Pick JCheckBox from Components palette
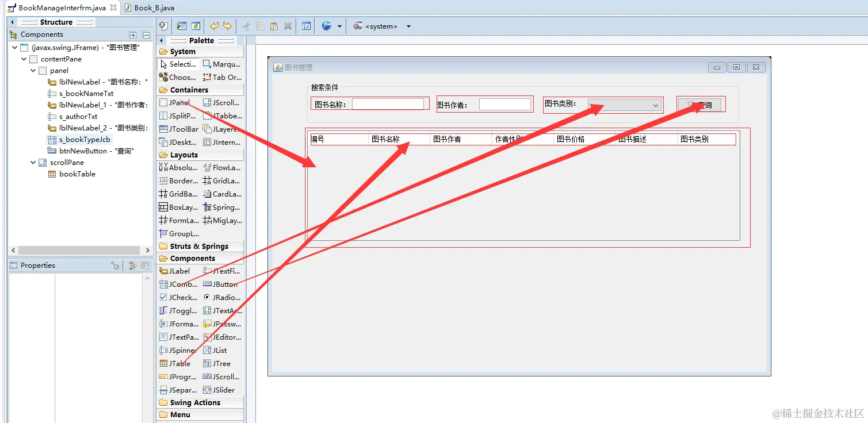This screenshot has height=423, width=868. (178, 298)
